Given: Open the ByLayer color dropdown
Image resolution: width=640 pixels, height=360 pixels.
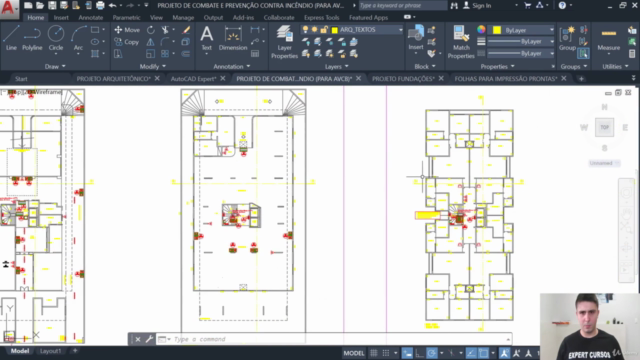Looking at the screenshot, I should pos(551,30).
